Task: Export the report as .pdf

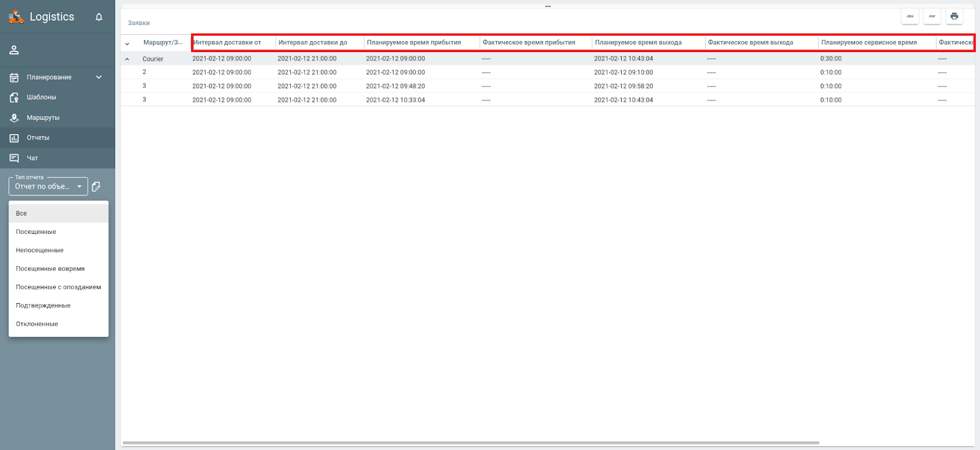Action: point(932,17)
